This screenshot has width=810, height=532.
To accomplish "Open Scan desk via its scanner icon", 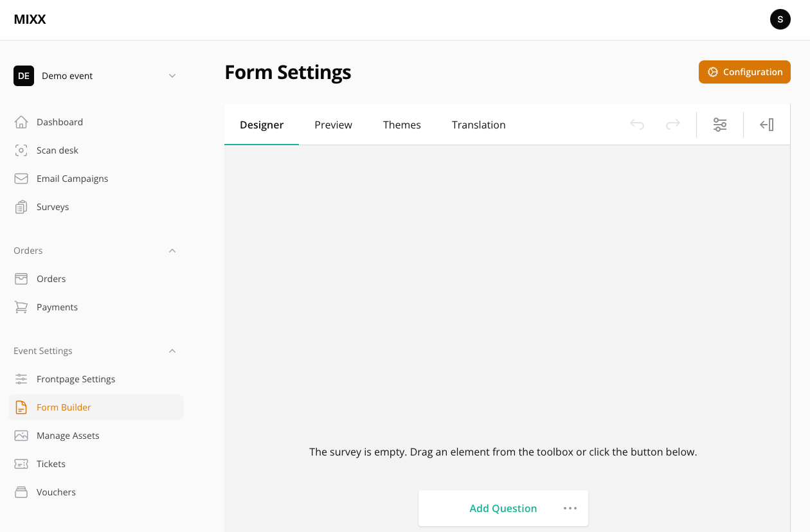I will coord(21,150).
